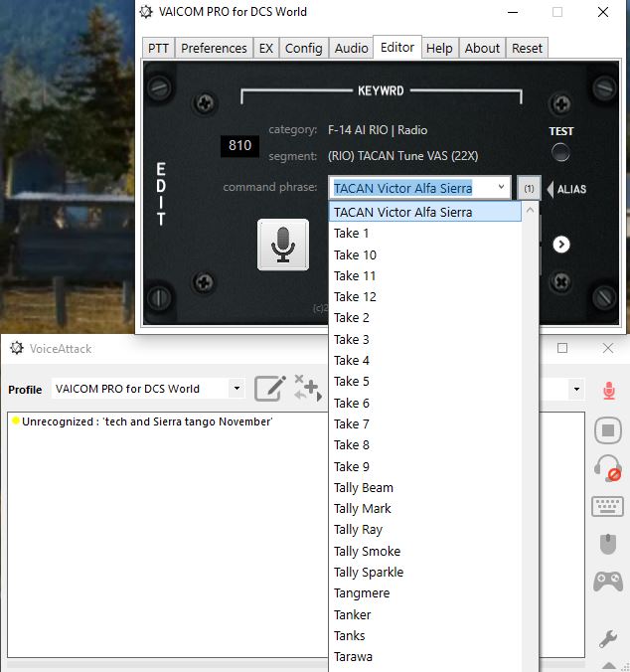Select the Editor tab

(x=397, y=47)
